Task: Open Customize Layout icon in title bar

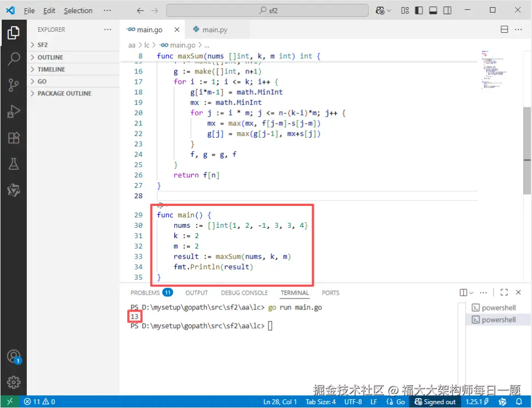Action: coord(405,10)
